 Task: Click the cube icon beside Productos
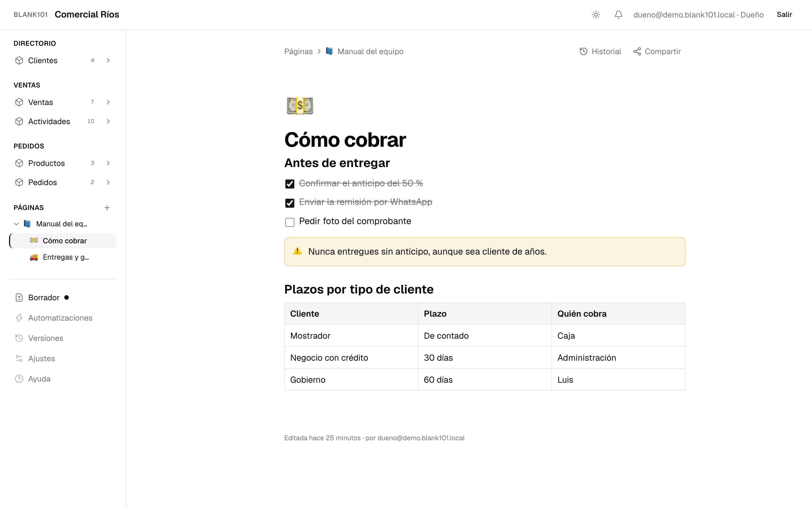coord(19,163)
